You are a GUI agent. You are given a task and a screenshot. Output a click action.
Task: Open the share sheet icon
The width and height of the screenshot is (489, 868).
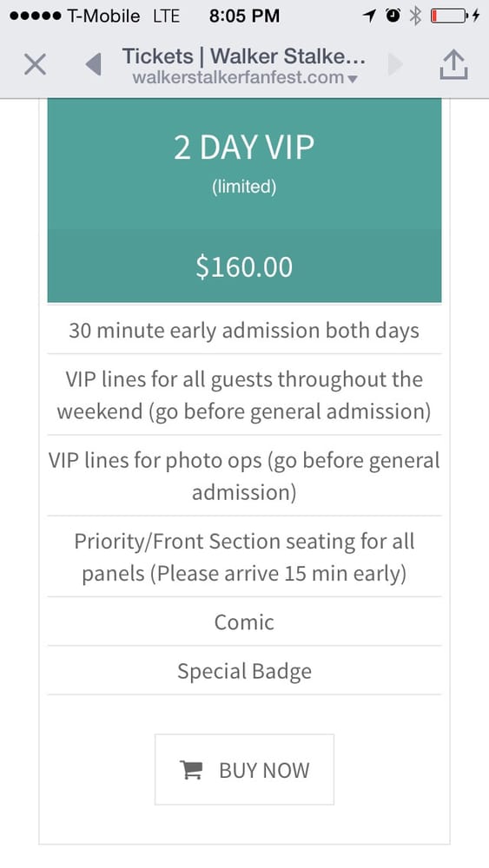tap(453, 64)
